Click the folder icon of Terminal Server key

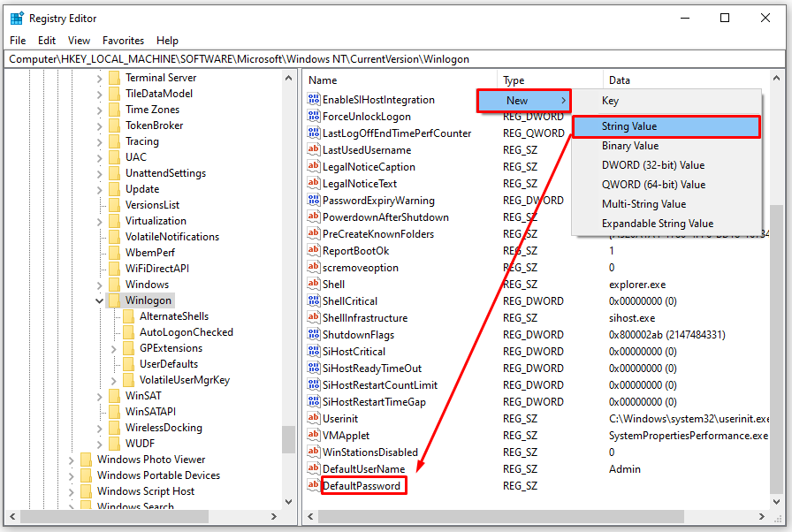tap(115, 77)
